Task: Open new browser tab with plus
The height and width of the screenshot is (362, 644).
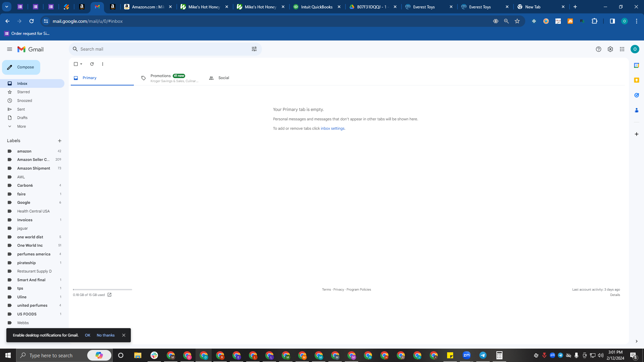Action: click(575, 7)
